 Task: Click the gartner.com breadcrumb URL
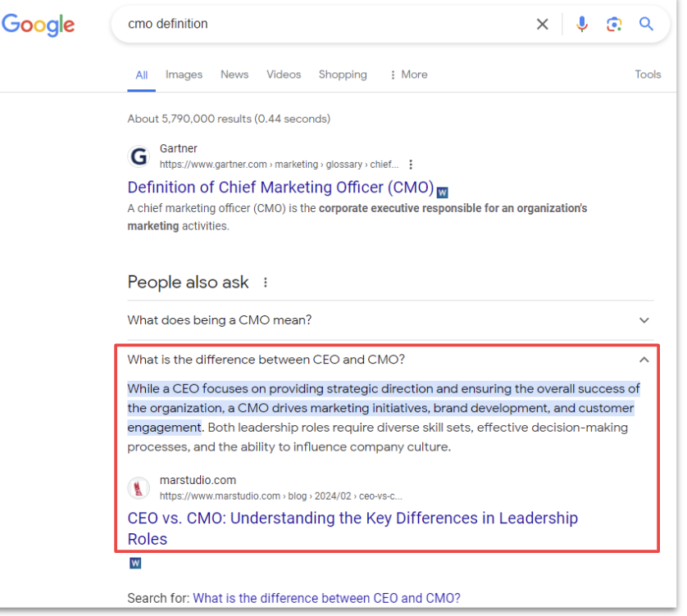pyautogui.click(x=279, y=164)
